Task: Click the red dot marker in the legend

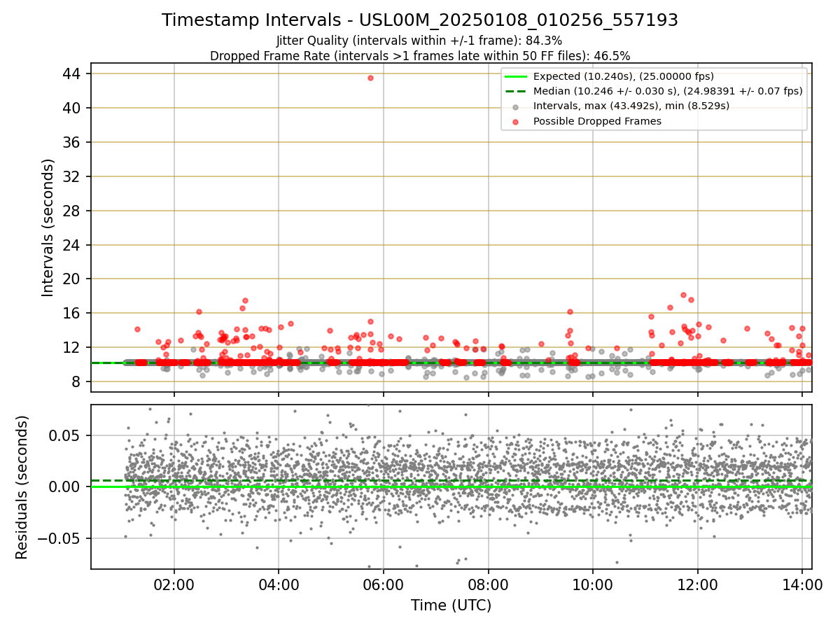Action: point(515,121)
